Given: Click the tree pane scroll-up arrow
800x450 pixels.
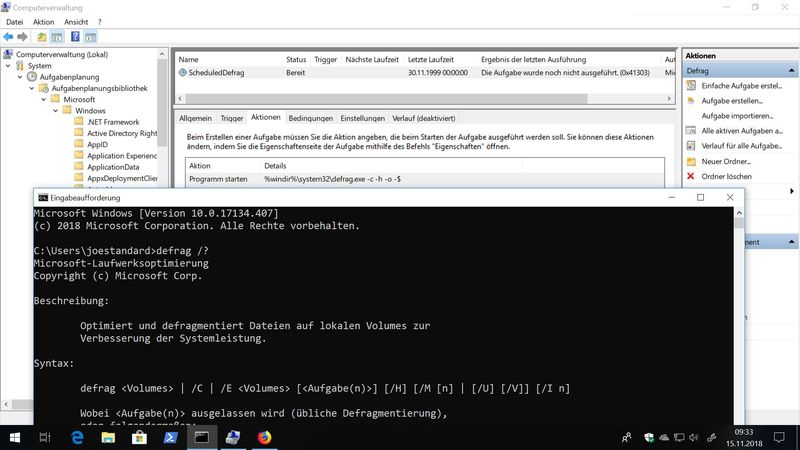Looking at the screenshot, I should 162,54.
